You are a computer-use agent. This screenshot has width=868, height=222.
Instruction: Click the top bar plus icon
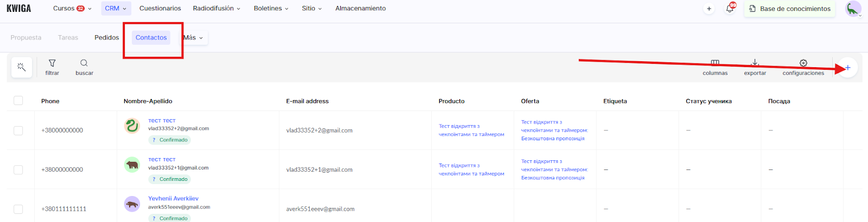coord(709,9)
